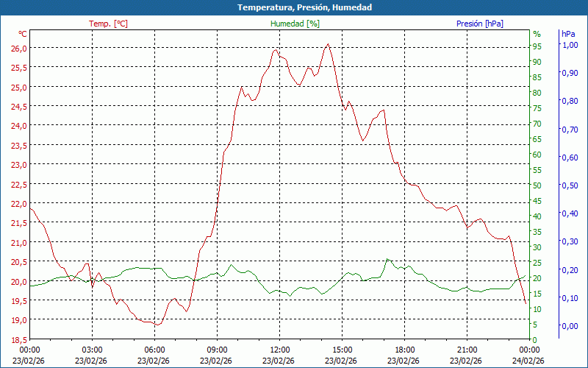The height and width of the screenshot is (368, 588).
Task: Click the chart title Temperatura, Presión, Humedad
Action: tap(294, 7)
